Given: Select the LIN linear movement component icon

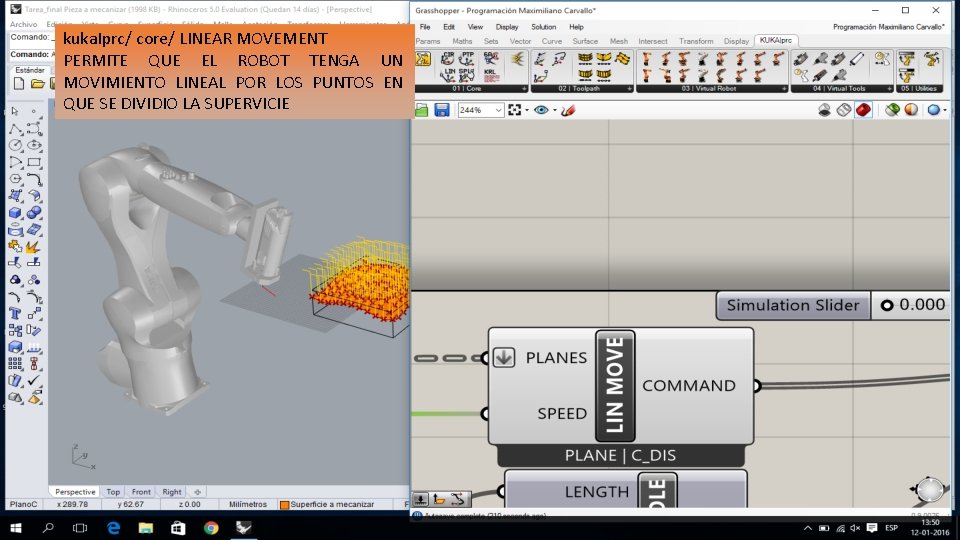Looking at the screenshot, I should (x=448, y=75).
